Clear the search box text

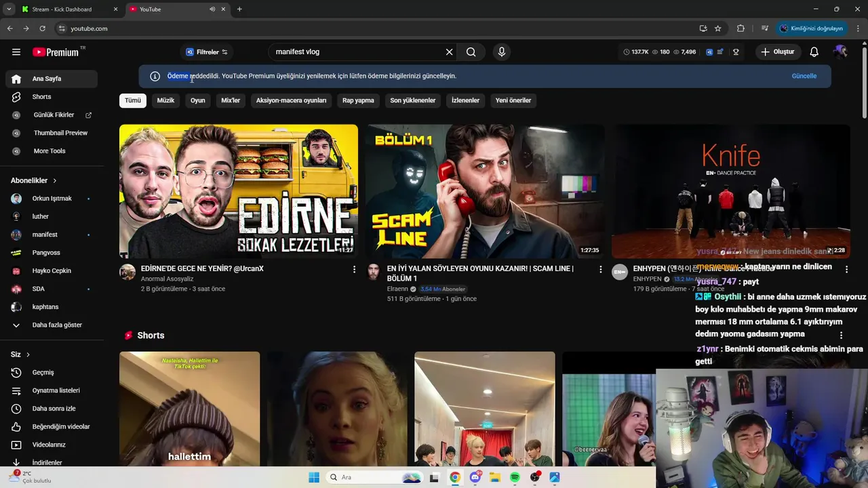tap(449, 52)
